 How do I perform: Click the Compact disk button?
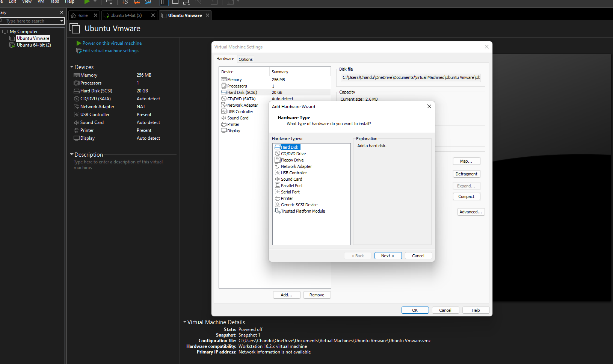(x=467, y=196)
